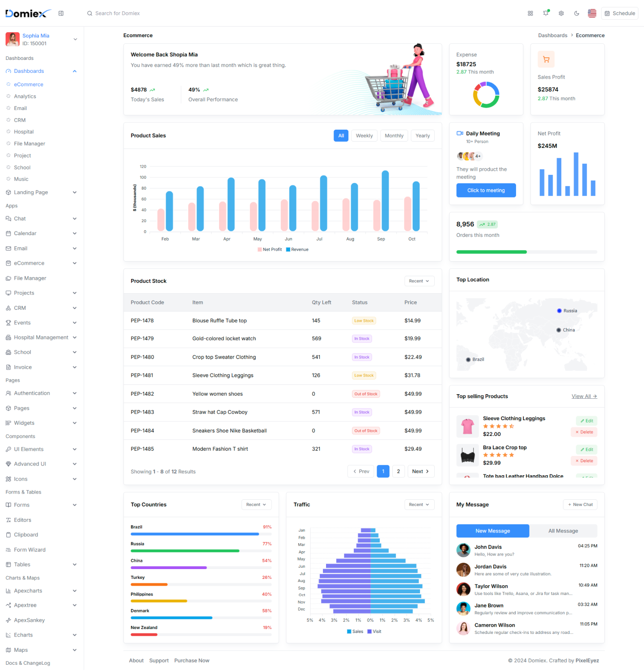Click the Click to meeting button
The height and width of the screenshot is (671, 644).
point(486,190)
